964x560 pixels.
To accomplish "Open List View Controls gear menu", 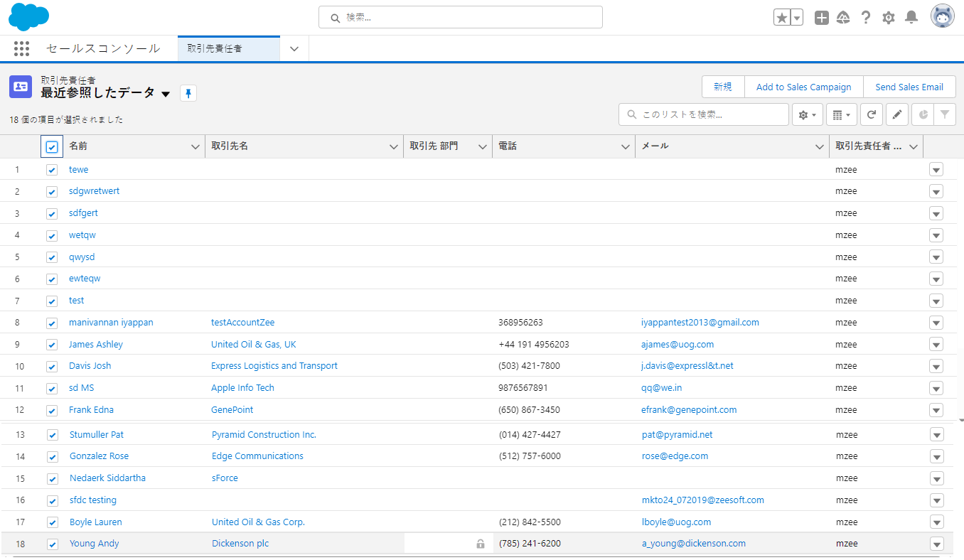I will 808,114.
